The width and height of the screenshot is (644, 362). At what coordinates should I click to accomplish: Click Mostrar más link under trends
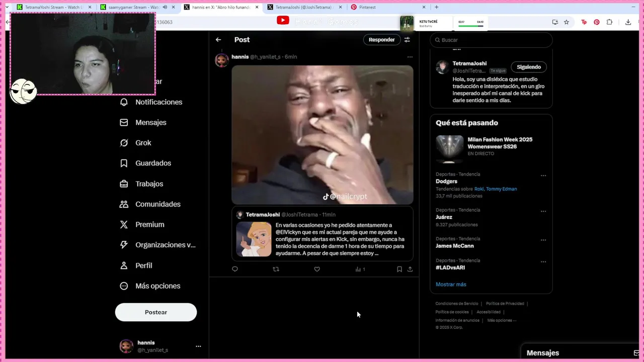coord(451,285)
